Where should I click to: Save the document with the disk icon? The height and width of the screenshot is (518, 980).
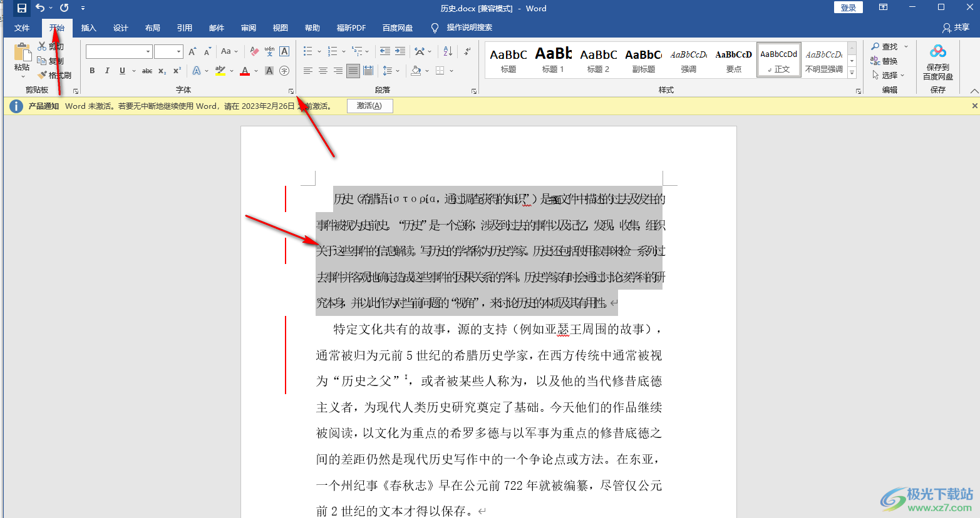[22, 8]
